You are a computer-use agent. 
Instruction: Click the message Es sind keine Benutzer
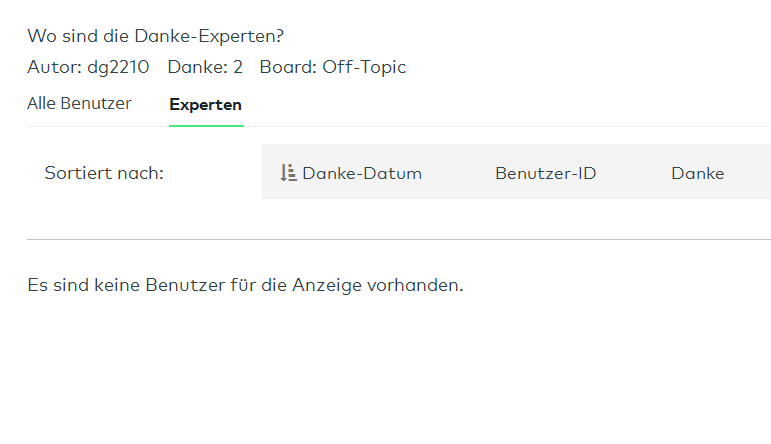(245, 285)
